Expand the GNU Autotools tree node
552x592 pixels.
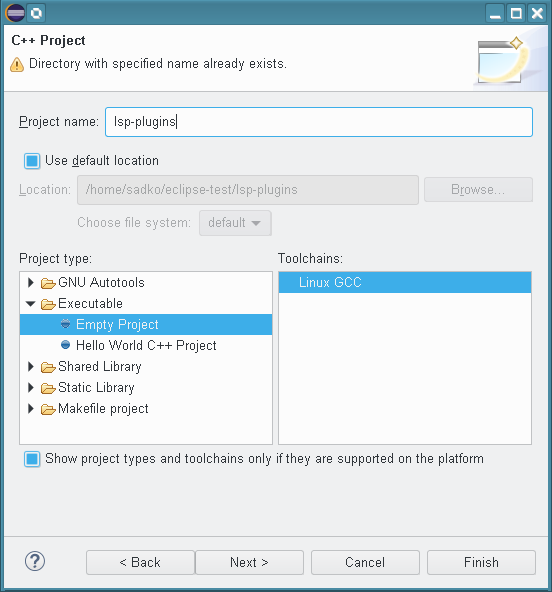31,282
